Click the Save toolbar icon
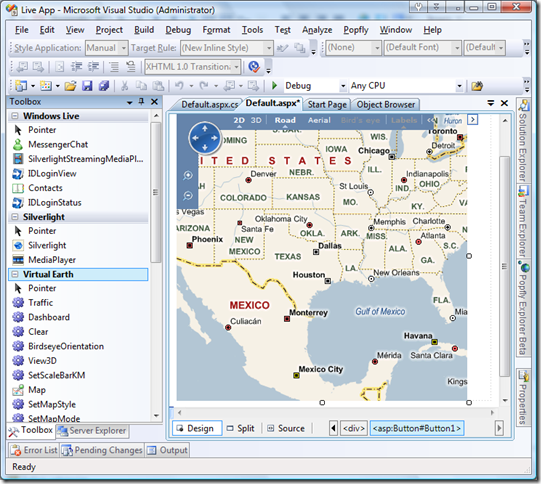The image size is (541, 484). coord(87,86)
